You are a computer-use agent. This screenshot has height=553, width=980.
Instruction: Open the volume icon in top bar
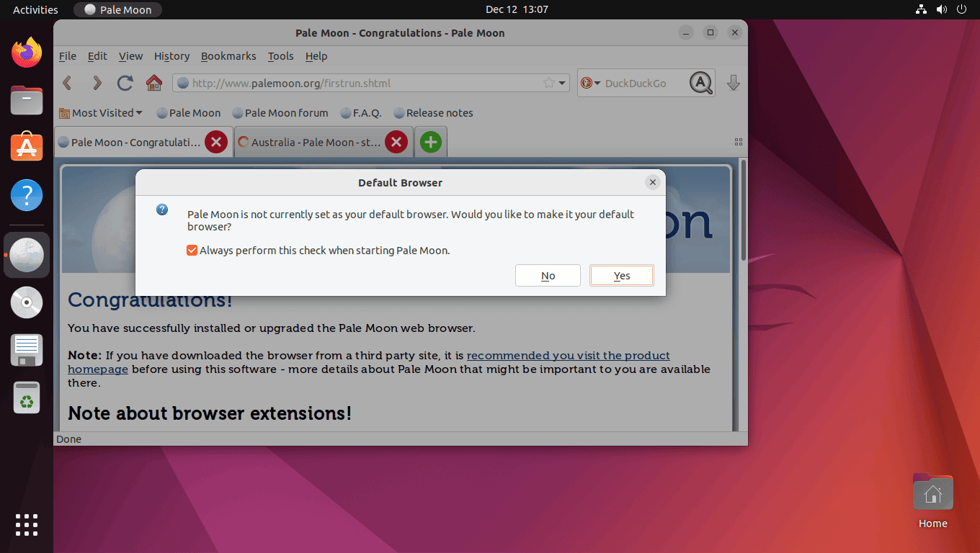tap(941, 9)
